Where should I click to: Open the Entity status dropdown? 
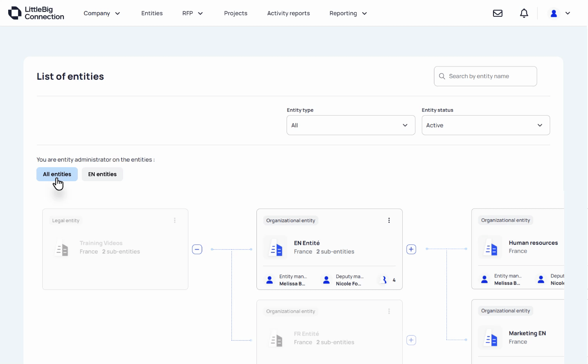point(486,125)
